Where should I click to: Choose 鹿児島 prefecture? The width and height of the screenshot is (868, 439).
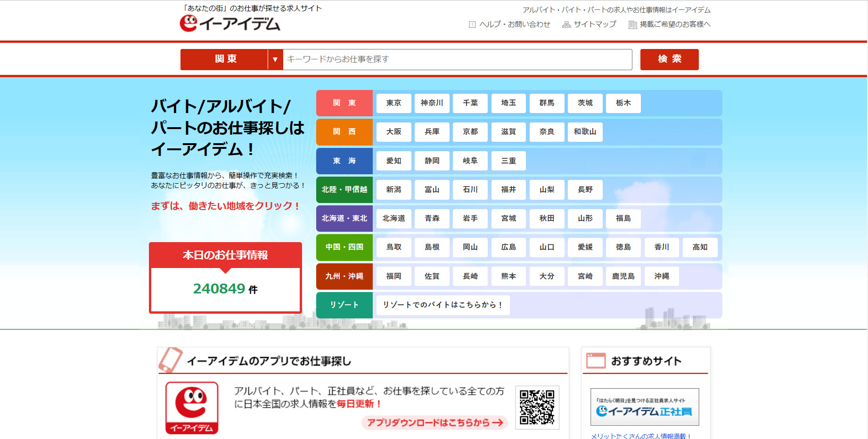(x=623, y=276)
